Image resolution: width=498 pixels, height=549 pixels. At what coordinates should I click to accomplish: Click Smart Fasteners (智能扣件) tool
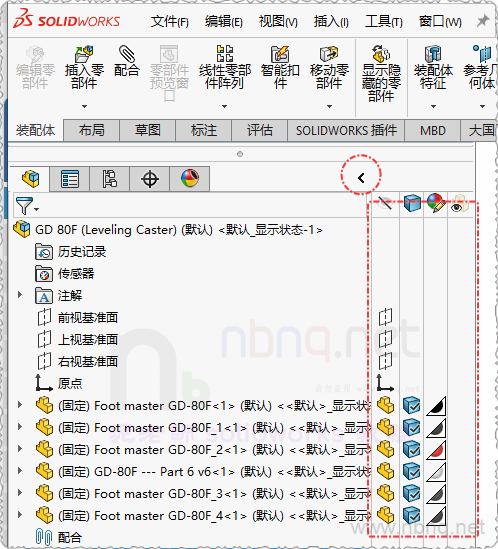point(280,67)
